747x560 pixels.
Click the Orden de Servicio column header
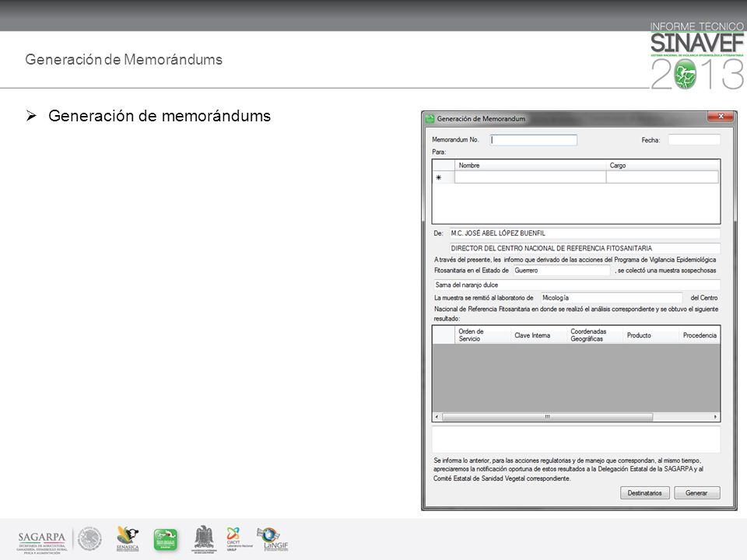click(482, 334)
